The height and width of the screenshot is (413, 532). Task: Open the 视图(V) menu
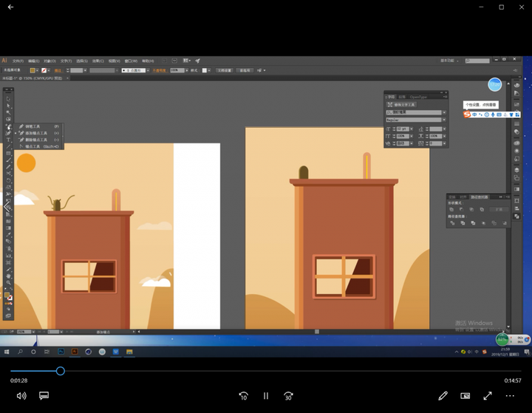coord(115,61)
